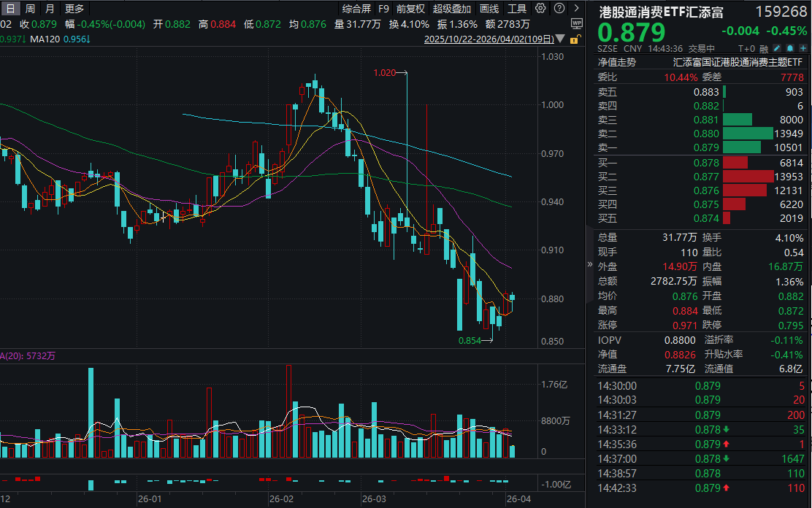Viewport: 812px width, 508px height.
Task: Open the 净值走势 NAV trend link
Action: [617, 63]
